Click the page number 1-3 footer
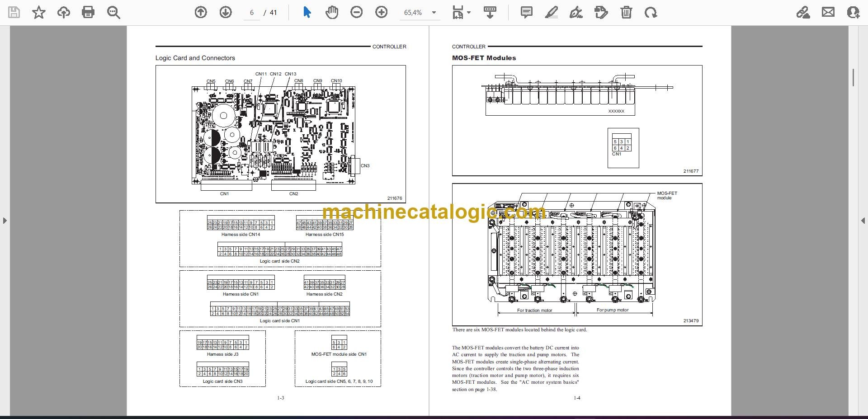868x419 pixels. click(x=280, y=398)
